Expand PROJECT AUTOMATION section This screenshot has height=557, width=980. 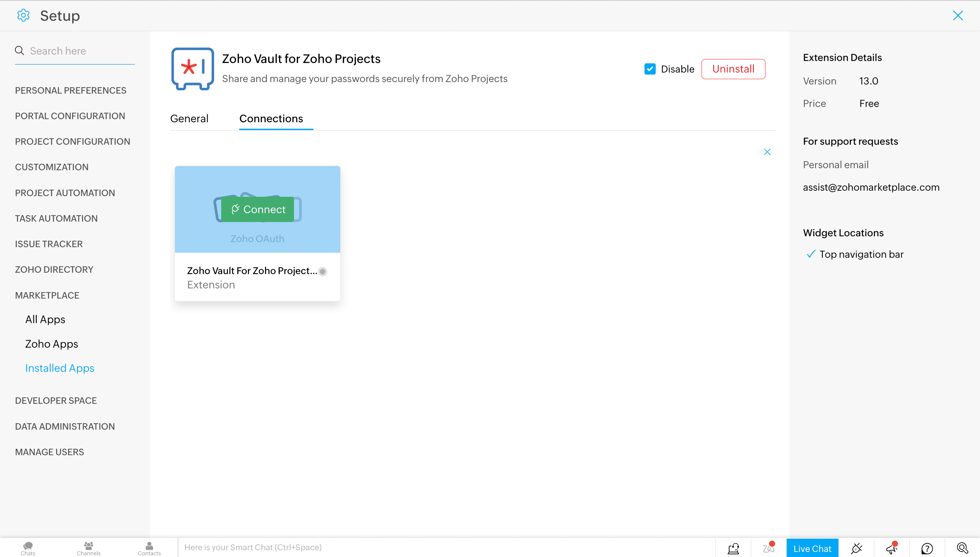coord(65,193)
